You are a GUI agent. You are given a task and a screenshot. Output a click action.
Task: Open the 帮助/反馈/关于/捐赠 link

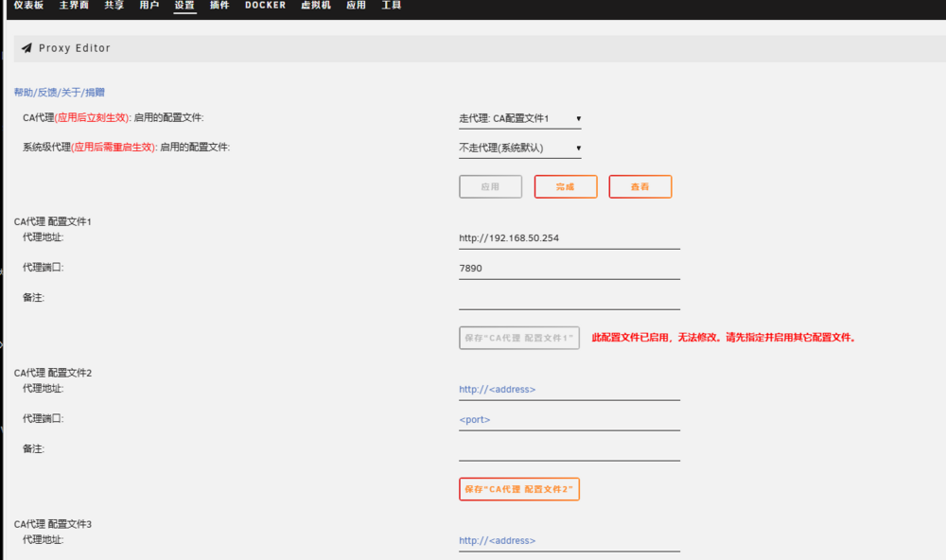pyautogui.click(x=59, y=93)
